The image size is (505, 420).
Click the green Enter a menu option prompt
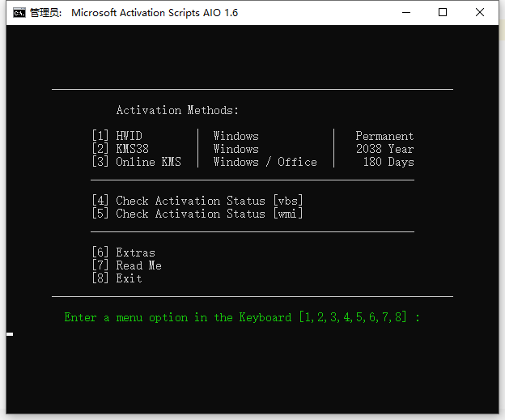coord(242,317)
